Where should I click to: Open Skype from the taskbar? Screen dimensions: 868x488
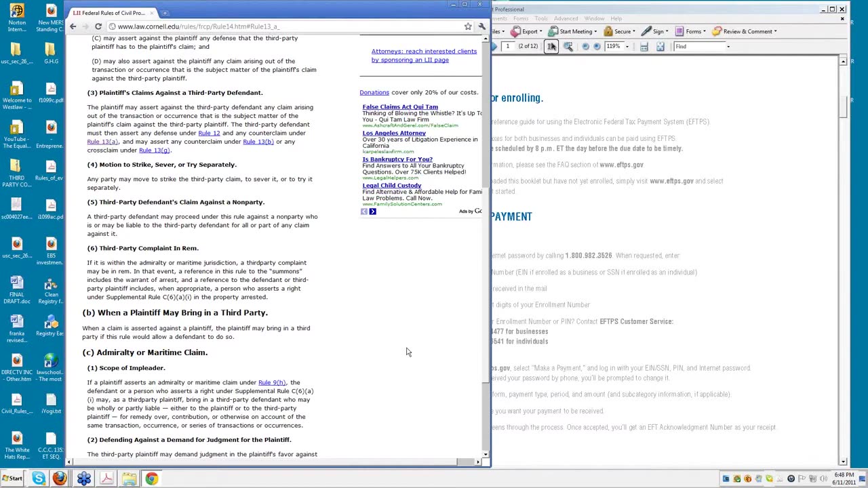(39, 479)
